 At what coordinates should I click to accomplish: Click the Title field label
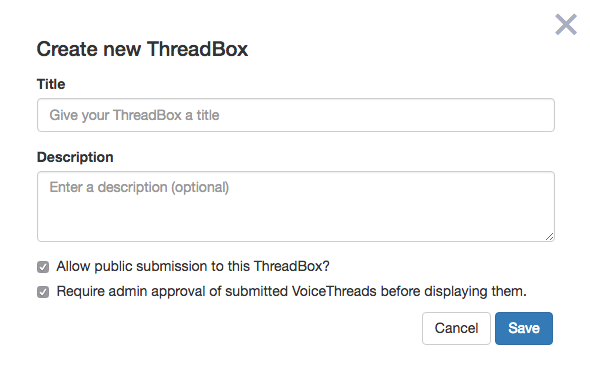[x=51, y=84]
